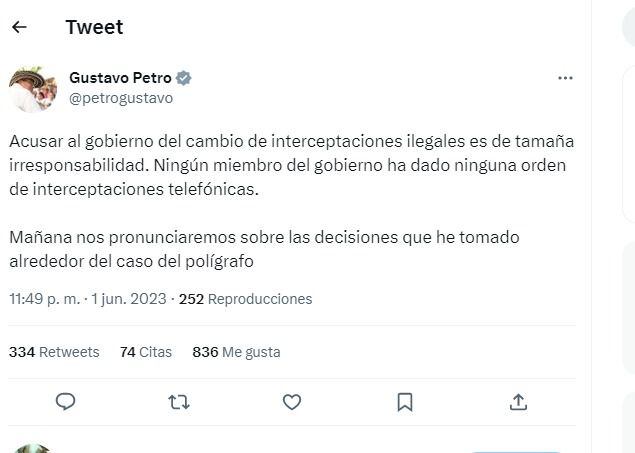This screenshot has height=453, width=635.
Task: Click the reply speech bubble icon
Action: (65, 402)
